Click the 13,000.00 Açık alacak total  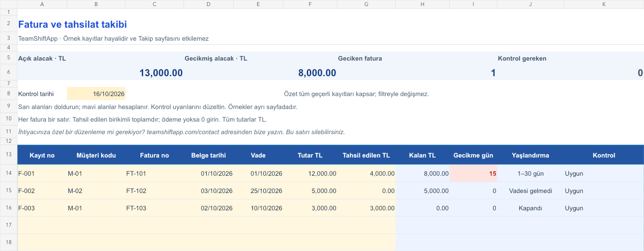(x=161, y=73)
